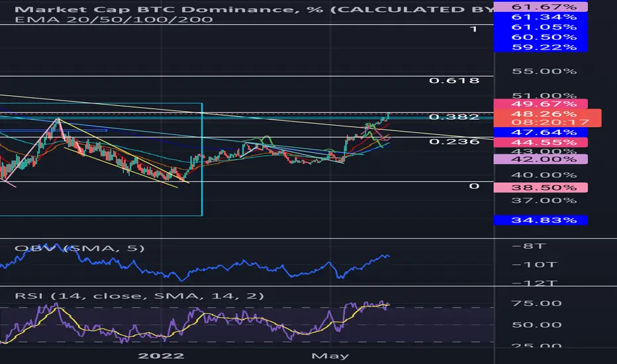Click the 59.22% blue price label
The height and width of the screenshot is (364, 617).
click(x=540, y=47)
